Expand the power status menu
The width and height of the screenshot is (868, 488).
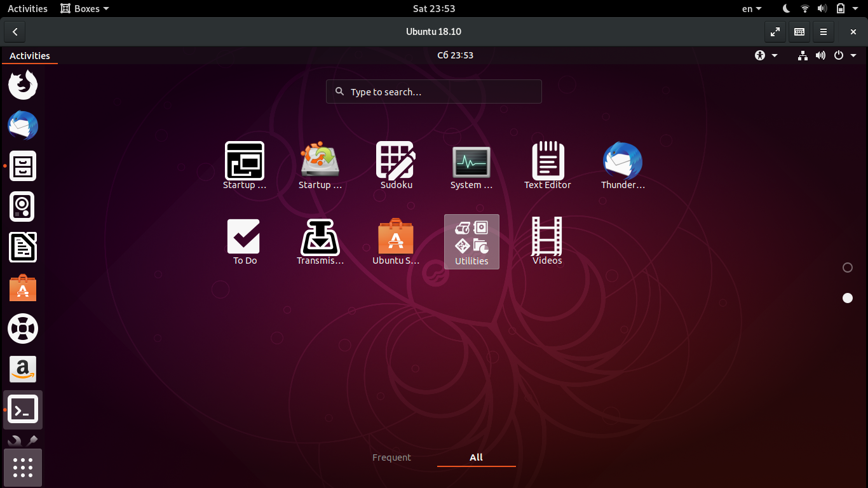pyautogui.click(x=839, y=55)
